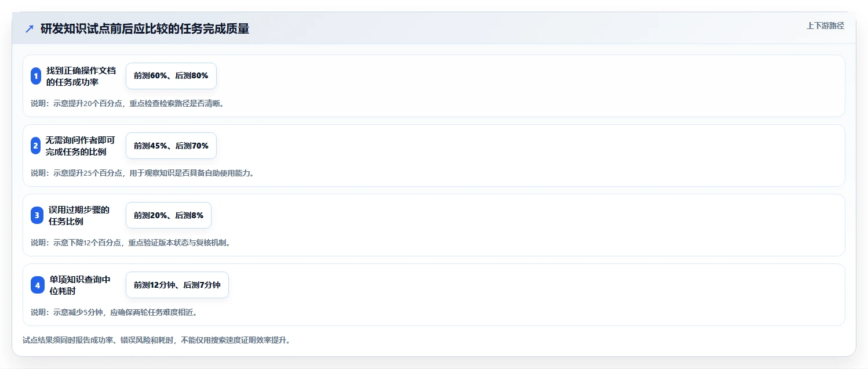Viewport: 868px width, 369px height.
Task: Select label 单项知识查询中位耗时
Action: [x=80, y=285]
